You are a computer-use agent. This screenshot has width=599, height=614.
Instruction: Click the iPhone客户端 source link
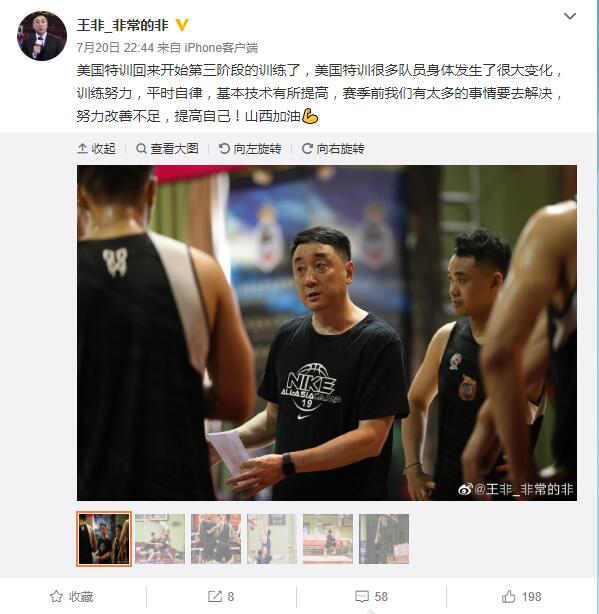[x=221, y=48]
